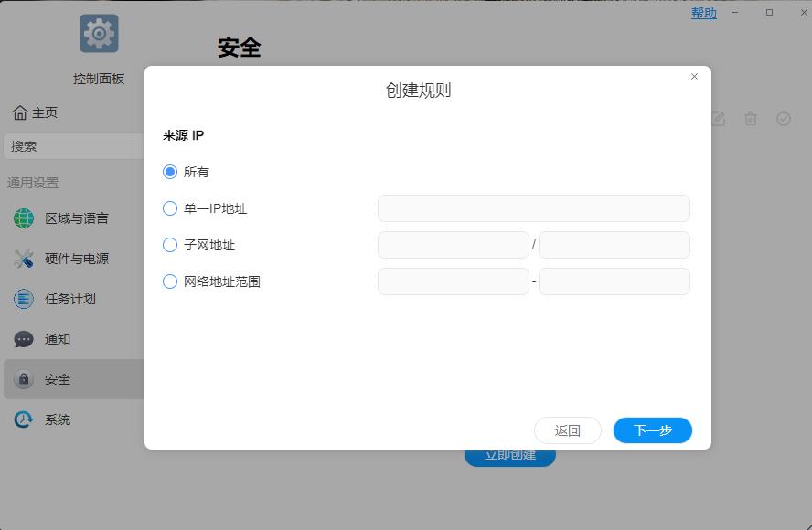Click the subnet mask input after the slash
This screenshot has height=530, width=812.
(x=614, y=245)
